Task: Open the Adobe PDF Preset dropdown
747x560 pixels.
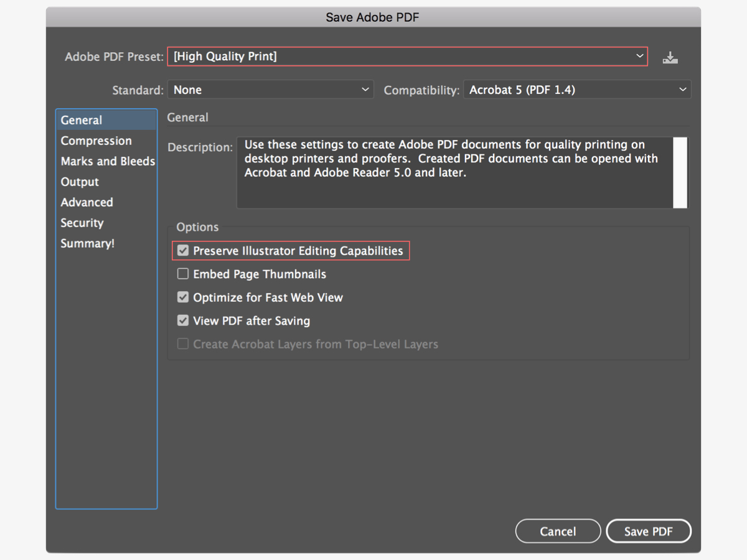Action: (408, 56)
